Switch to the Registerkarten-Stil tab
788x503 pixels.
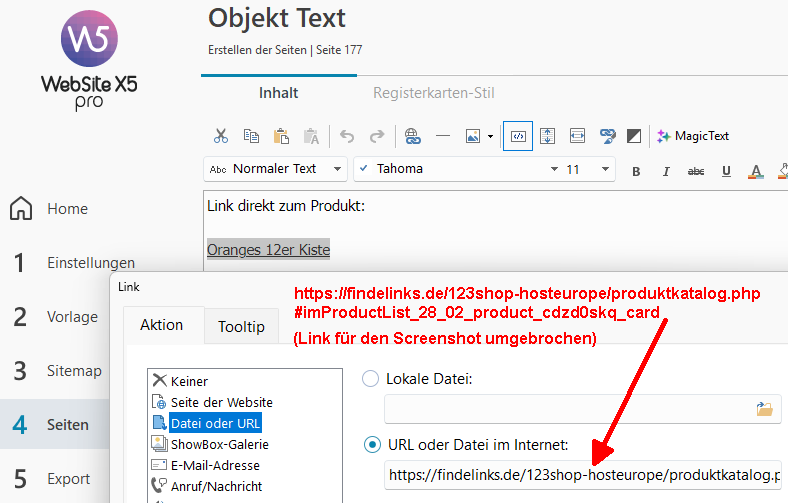pyautogui.click(x=434, y=93)
